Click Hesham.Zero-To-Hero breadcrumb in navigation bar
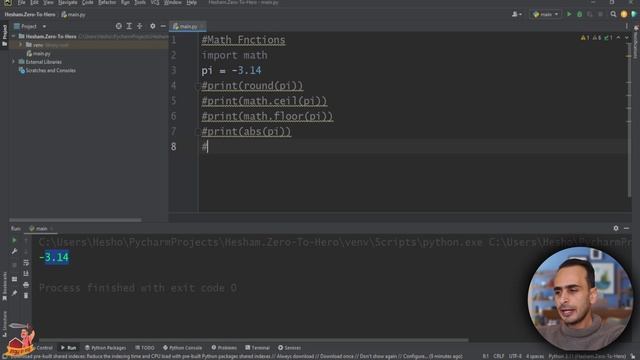640x360 pixels. pos(30,15)
